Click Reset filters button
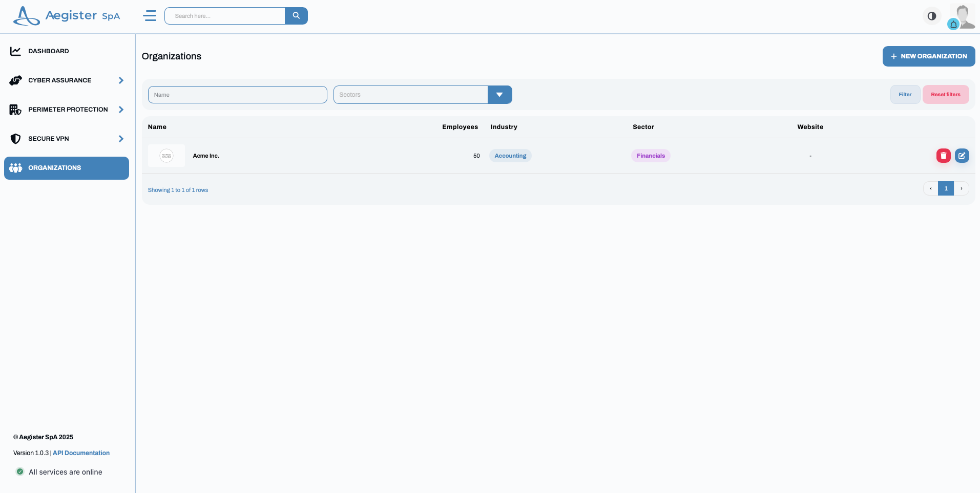980x493 pixels. (945, 95)
